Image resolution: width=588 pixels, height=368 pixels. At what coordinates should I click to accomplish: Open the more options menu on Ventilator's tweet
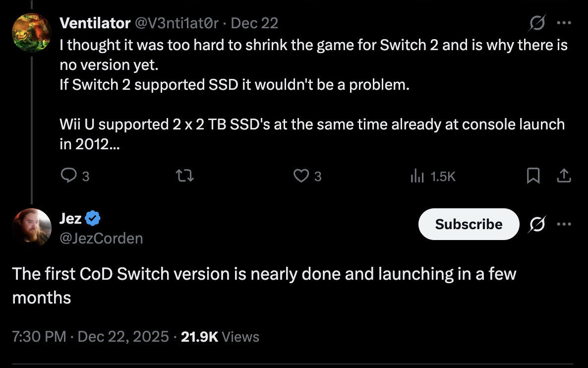pyautogui.click(x=565, y=22)
